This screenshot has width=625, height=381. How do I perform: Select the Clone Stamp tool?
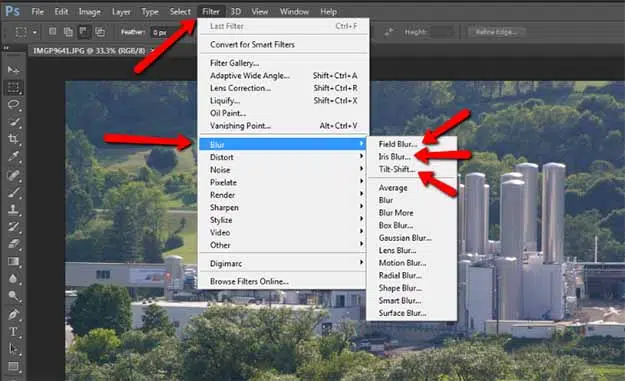(14, 209)
